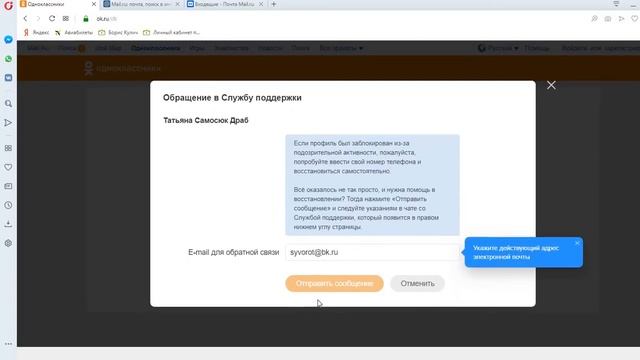Go back with browser back arrow
The height and width of the screenshot is (360, 640).
[x=25, y=18]
